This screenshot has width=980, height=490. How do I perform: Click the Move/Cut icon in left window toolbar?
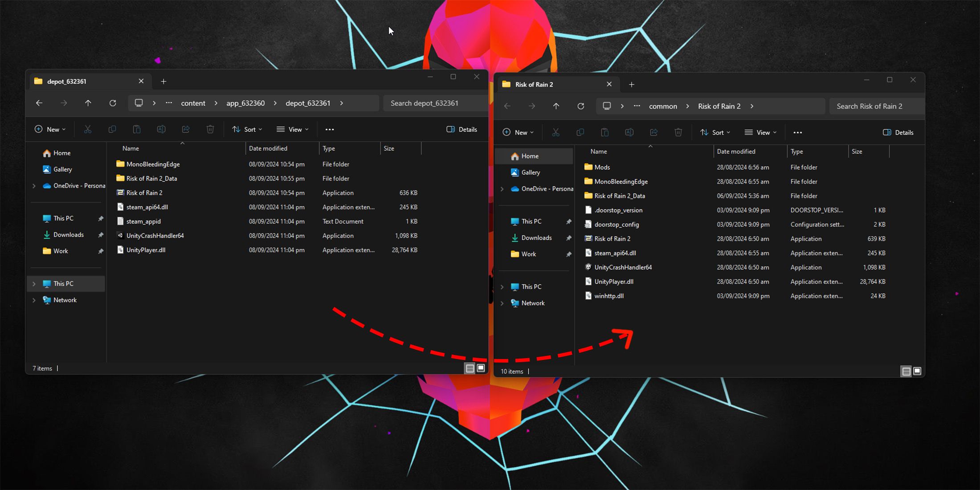(87, 129)
